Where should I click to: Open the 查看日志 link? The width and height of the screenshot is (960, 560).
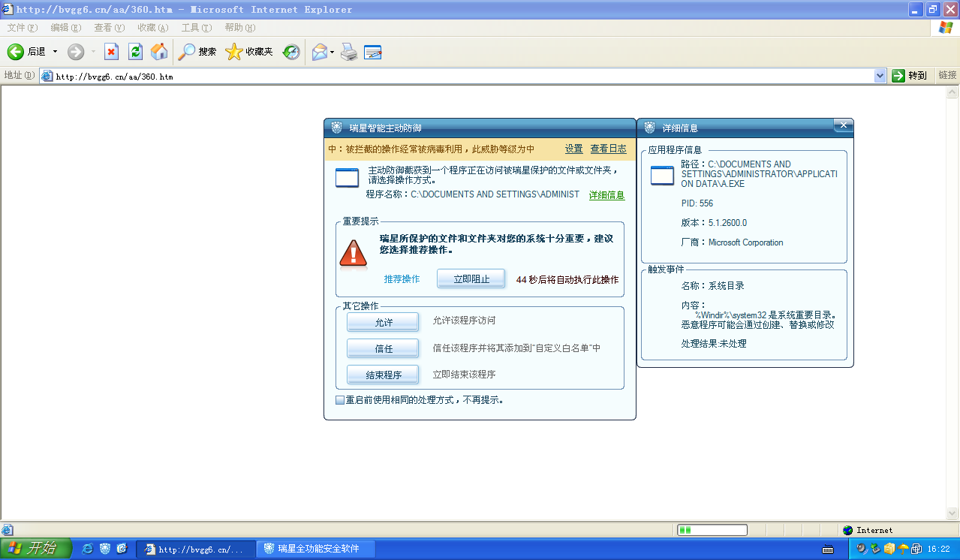609,149
